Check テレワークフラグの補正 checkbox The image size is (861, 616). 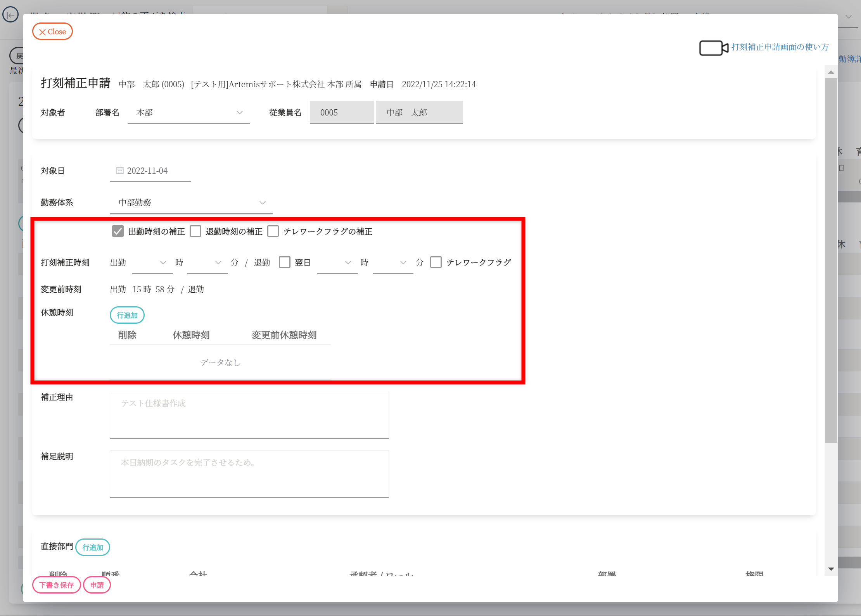pos(273,231)
